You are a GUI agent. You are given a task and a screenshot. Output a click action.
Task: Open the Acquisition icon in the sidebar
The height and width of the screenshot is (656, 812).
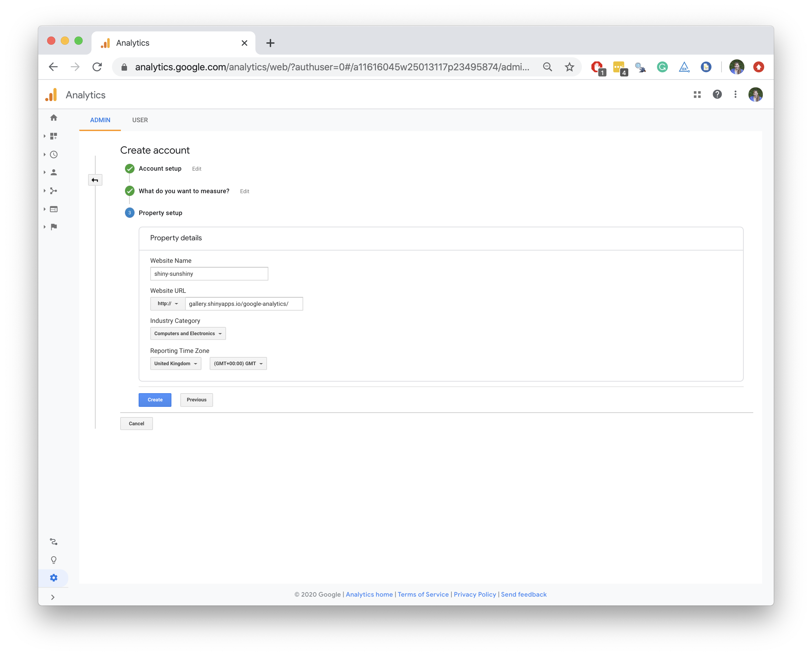(54, 191)
